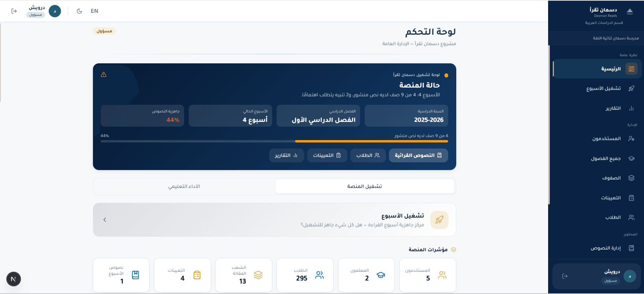
Task: Click the الطلاب button in status card
Action: click(368, 155)
